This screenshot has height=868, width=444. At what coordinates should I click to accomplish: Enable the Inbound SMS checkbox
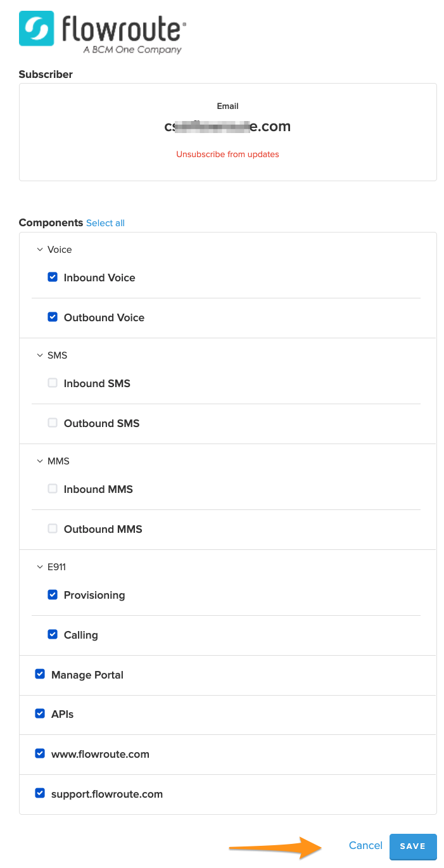[x=53, y=383]
